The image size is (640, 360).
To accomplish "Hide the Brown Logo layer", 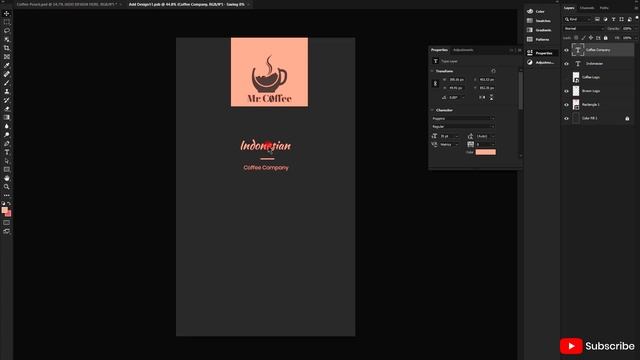I will pyautogui.click(x=566, y=91).
